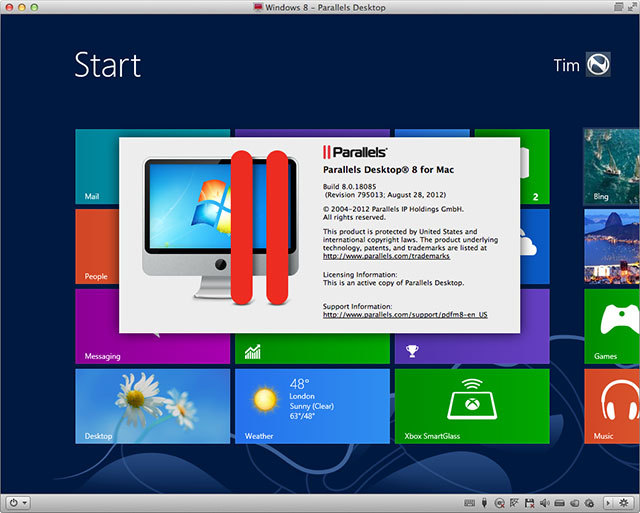
Task: Click the Tim user name
Action: [567, 65]
